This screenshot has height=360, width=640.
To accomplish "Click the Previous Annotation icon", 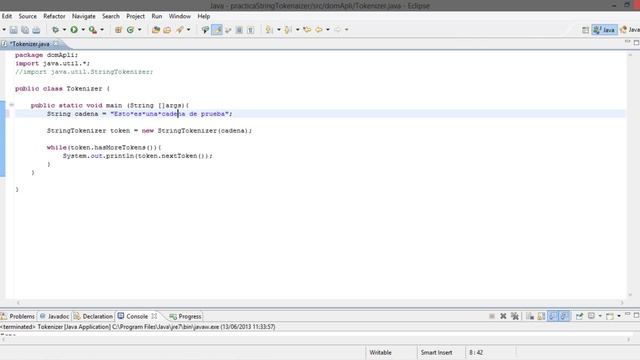I will (288, 30).
